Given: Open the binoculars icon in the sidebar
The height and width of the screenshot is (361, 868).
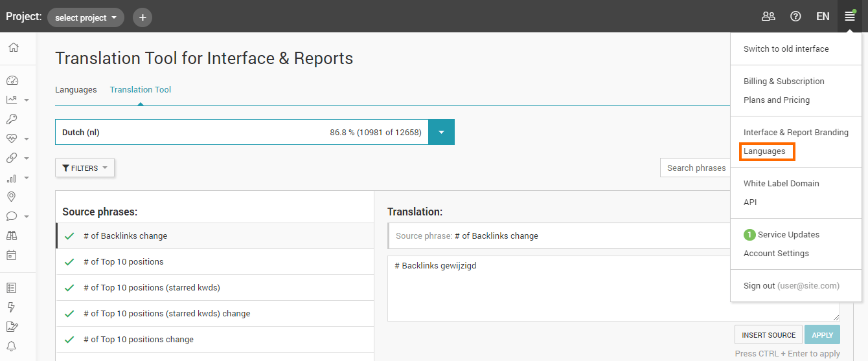Looking at the screenshot, I should pos(12,235).
